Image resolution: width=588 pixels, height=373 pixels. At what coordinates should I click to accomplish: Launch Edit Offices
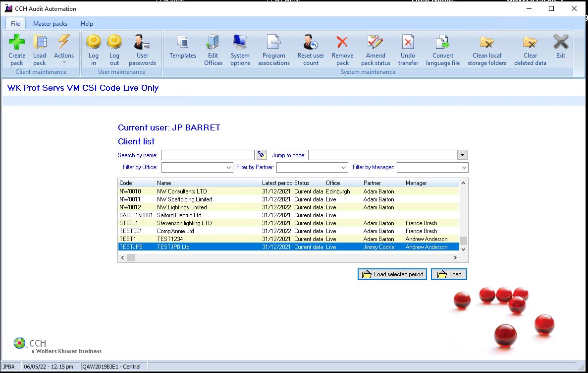213,50
